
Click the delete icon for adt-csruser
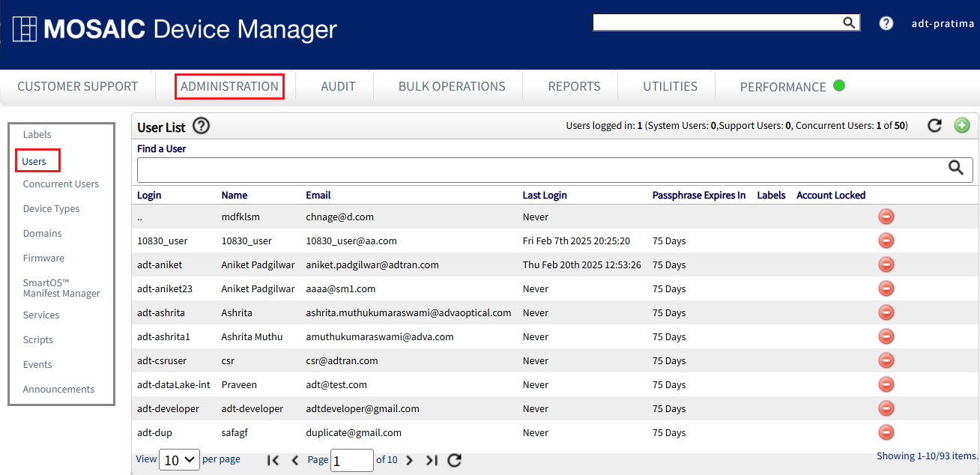click(x=886, y=360)
